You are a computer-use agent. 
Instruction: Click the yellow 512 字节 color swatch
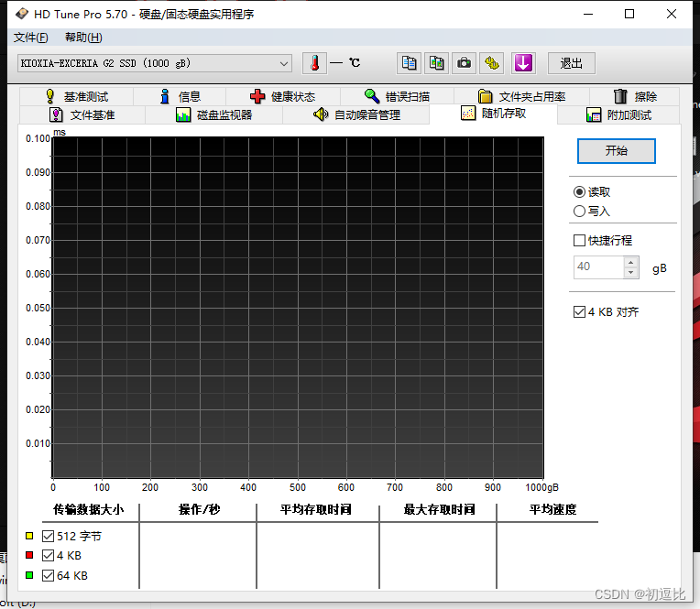(x=29, y=536)
